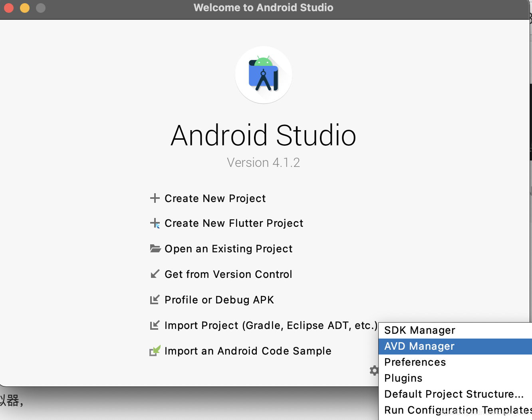The width and height of the screenshot is (532, 420).
Task: Click the icon next to Profile or Debug APK
Action: pos(155,299)
